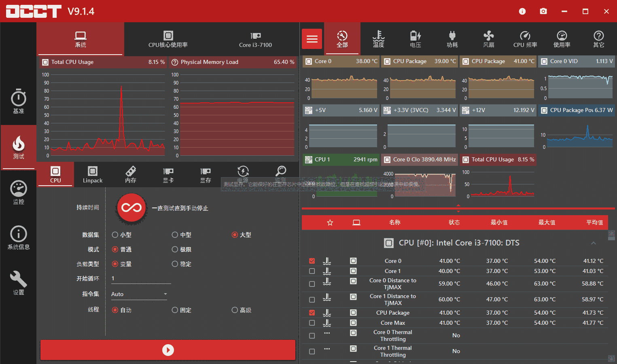Click the thermometer icon in Core 1 row
This screenshot has width=617, height=364.
click(327, 271)
